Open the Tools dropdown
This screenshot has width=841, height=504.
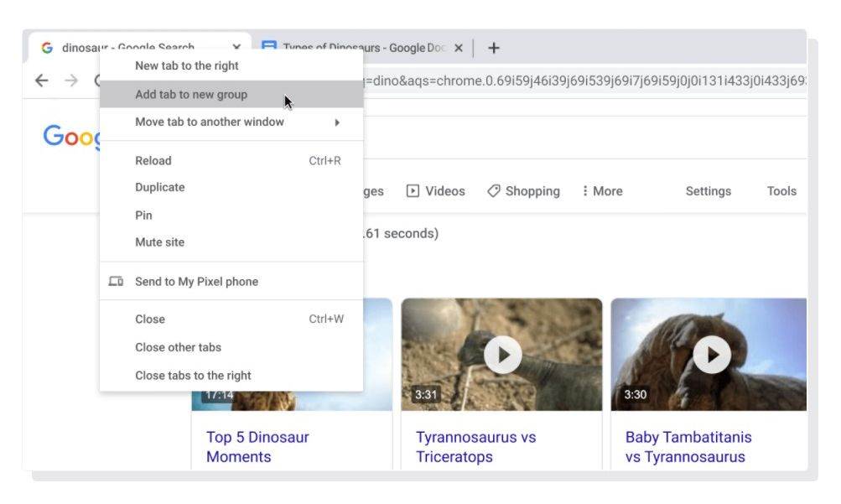point(781,191)
